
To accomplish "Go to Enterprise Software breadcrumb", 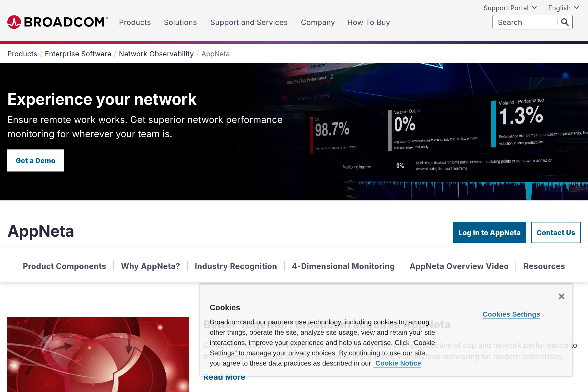I will point(78,54).
